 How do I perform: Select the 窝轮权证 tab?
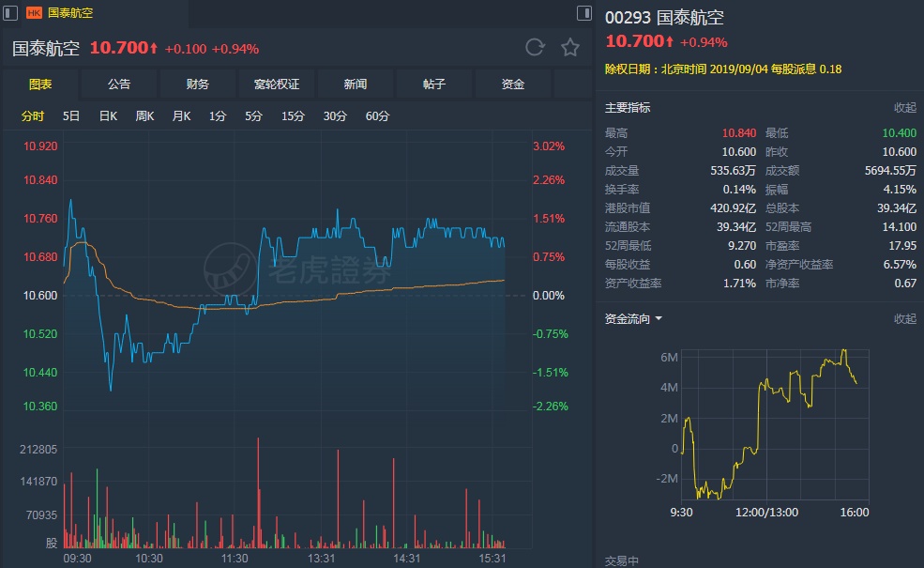click(x=277, y=84)
